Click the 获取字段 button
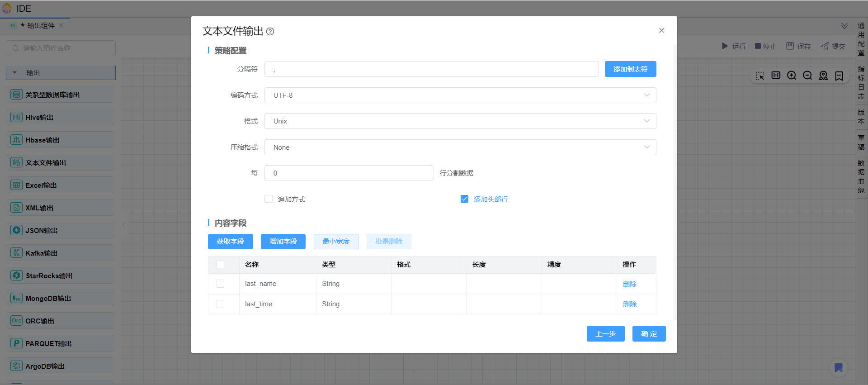 tap(231, 242)
